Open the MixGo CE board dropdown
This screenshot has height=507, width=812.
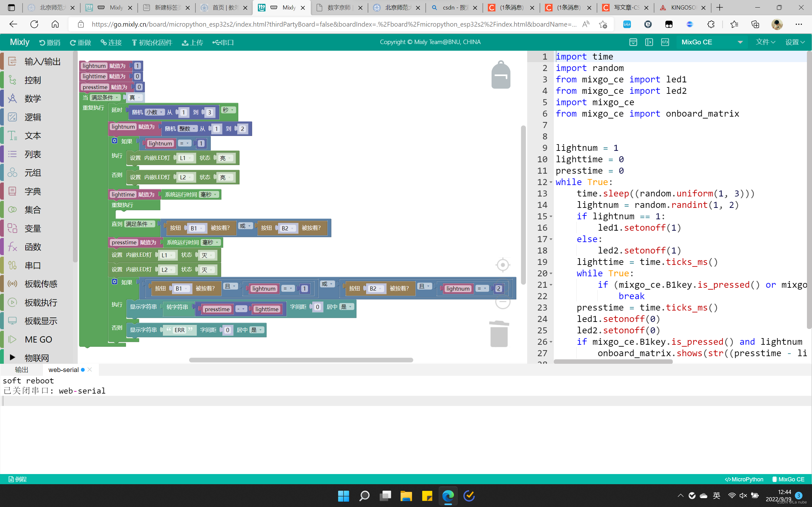[711, 42]
